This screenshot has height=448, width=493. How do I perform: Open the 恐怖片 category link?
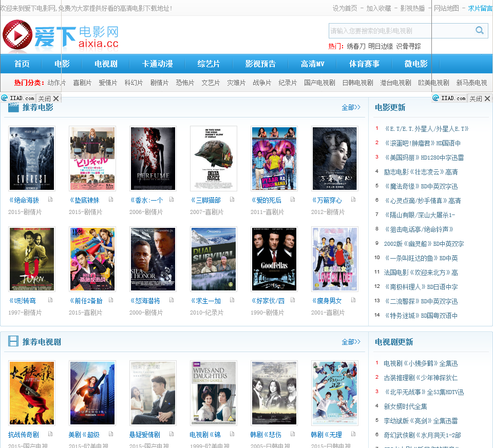click(185, 83)
